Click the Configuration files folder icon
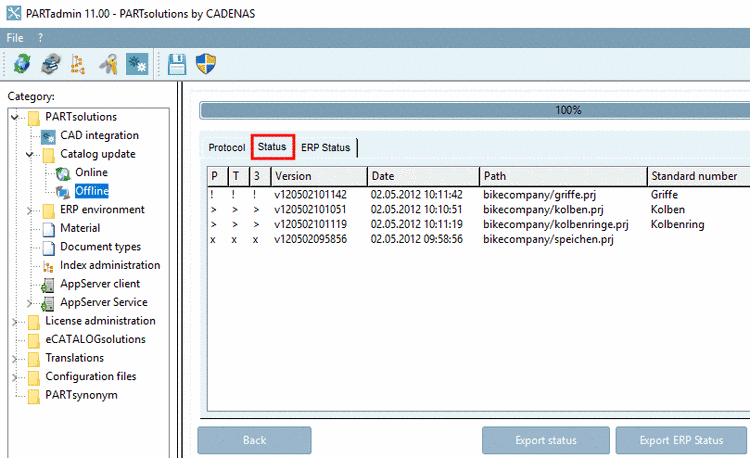The image size is (750, 458). 33,378
